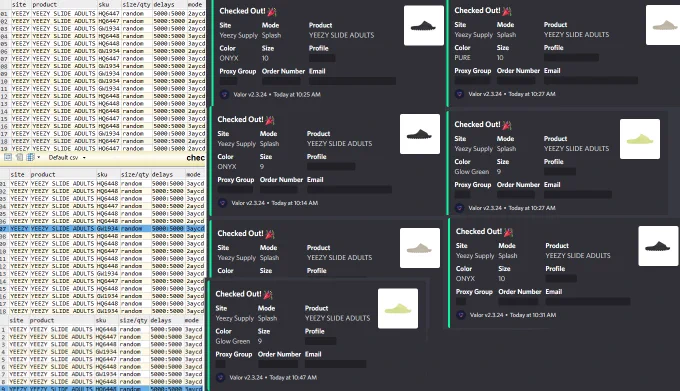680x391 pixels.
Task: Click the party popper emoji in the 10:14 AM card
Action: pyautogui.click(x=270, y=120)
